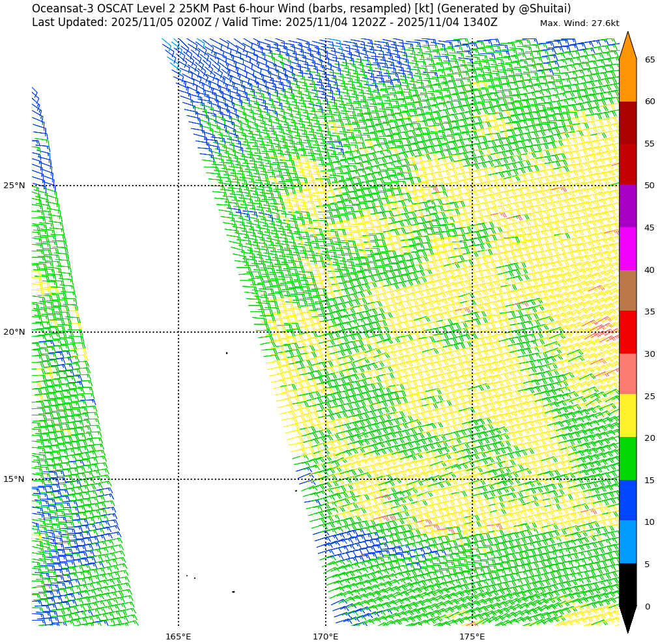Click the 25°N latitude axis label
Screen dimensions: 658x644
pyautogui.click(x=14, y=186)
